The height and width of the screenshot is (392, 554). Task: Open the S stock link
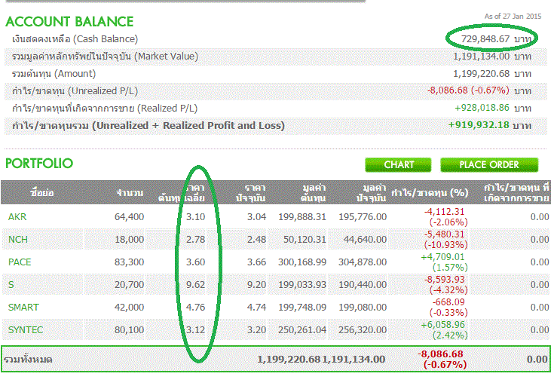pyautogui.click(x=11, y=284)
